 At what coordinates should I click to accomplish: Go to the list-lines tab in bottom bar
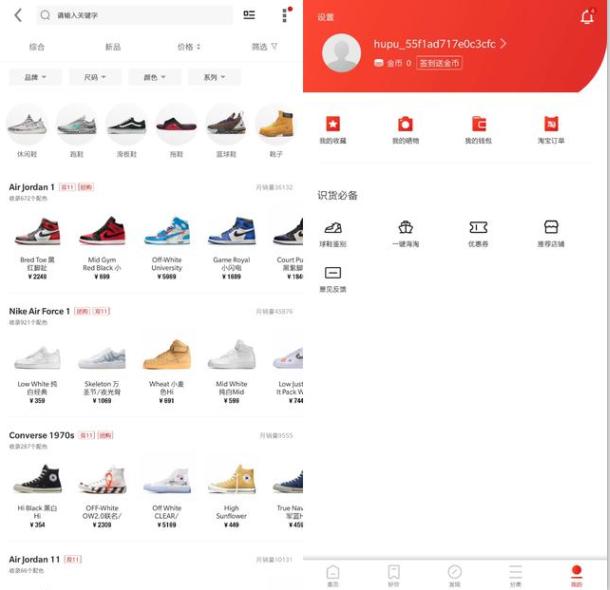516,575
